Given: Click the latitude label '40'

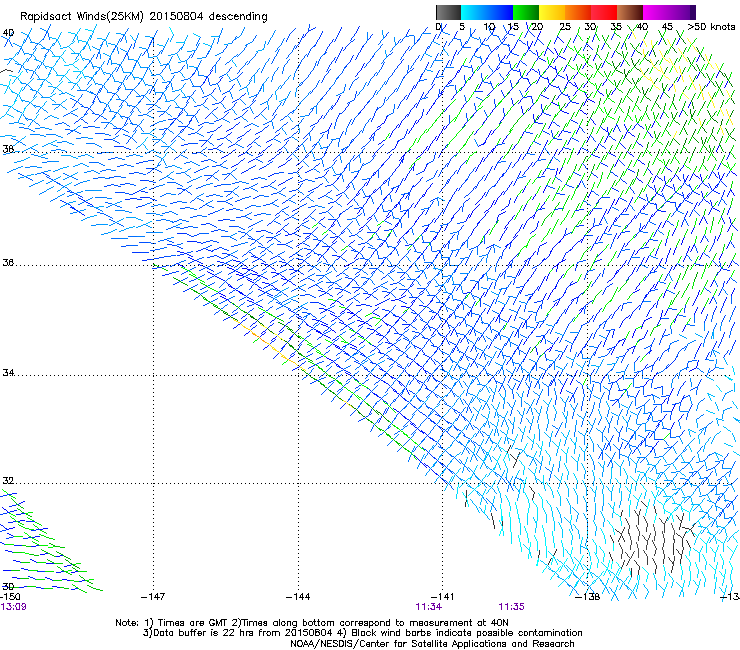Looking at the screenshot, I should pyautogui.click(x=8, y=33).
